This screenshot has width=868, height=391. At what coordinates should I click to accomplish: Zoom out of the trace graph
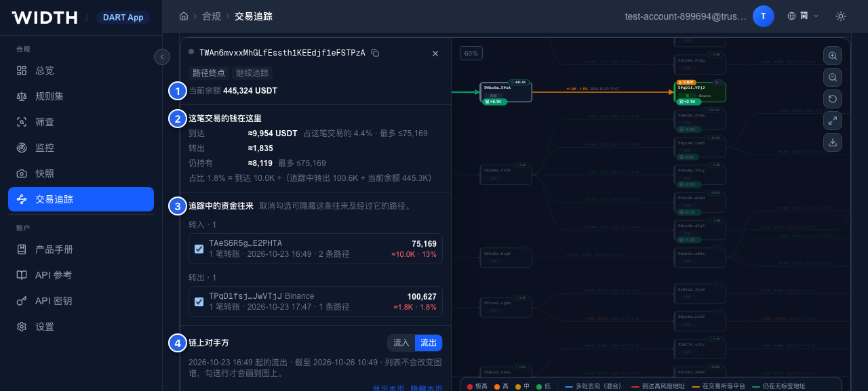[x=833, y=77]
